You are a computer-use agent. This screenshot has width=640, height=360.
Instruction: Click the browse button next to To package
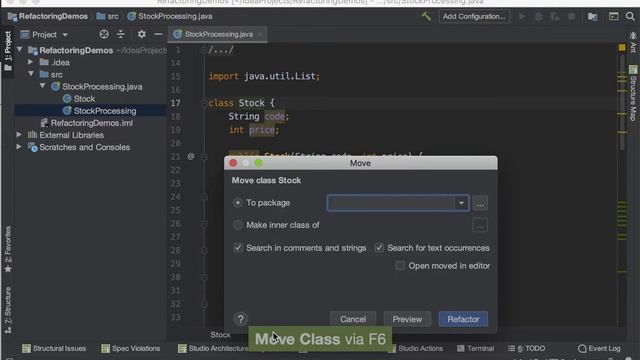click(480, 203)
